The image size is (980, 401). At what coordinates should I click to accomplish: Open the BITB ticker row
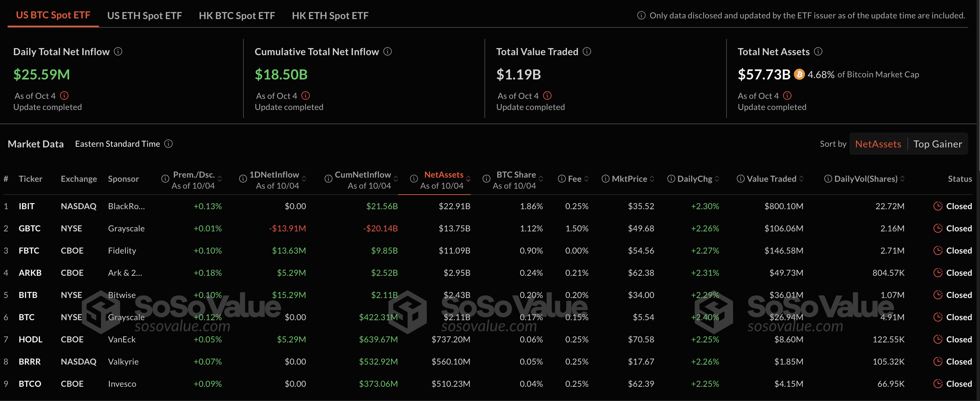pyautogui.click(x=488, y=295)
